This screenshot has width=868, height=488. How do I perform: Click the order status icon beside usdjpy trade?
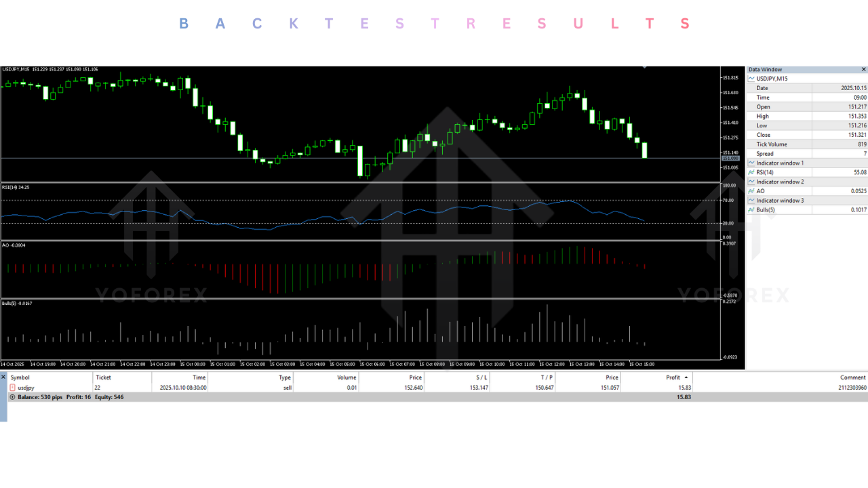[12, 387]
